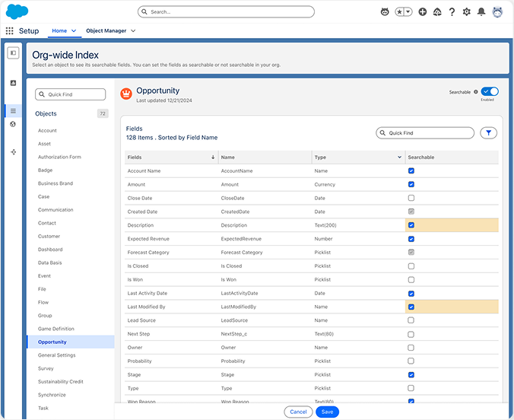The height and width of the screenshot is (420, 514).
Task: Uncheck Searchable for Last Modified By
Action: pos(411,307)
